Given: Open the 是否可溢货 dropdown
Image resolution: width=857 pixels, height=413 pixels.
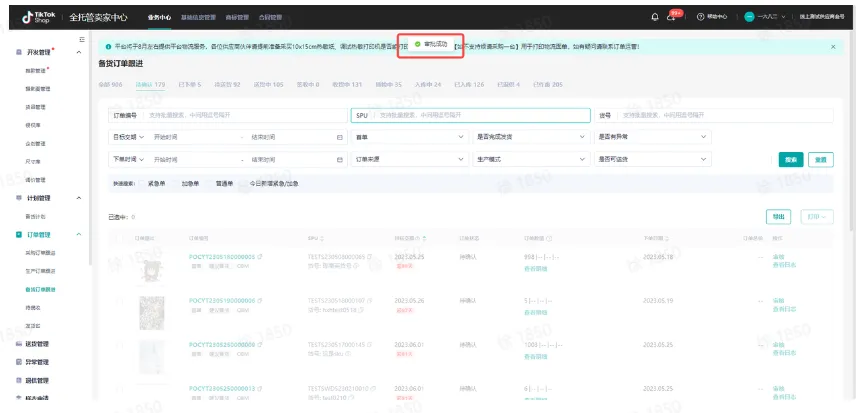Looking at the screenshot, I should tap(653, 160).
